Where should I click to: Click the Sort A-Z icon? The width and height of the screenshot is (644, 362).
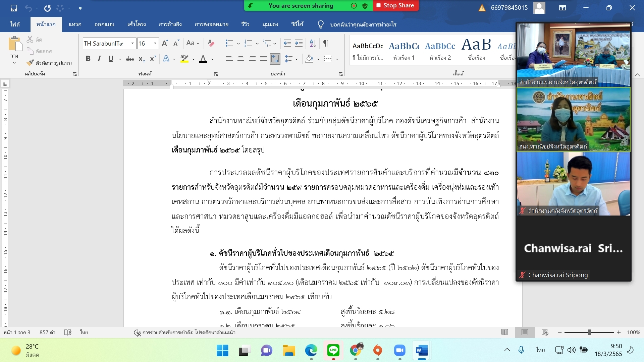pos(313,43)
